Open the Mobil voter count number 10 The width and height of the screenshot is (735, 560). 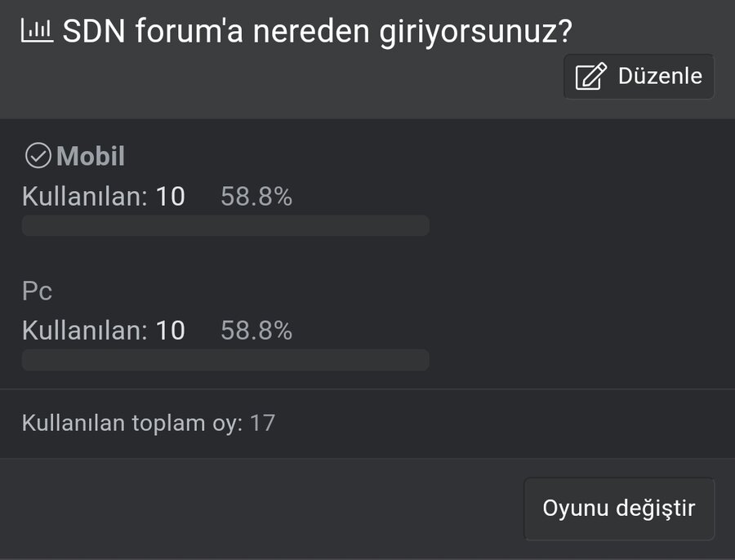[170, 197]
